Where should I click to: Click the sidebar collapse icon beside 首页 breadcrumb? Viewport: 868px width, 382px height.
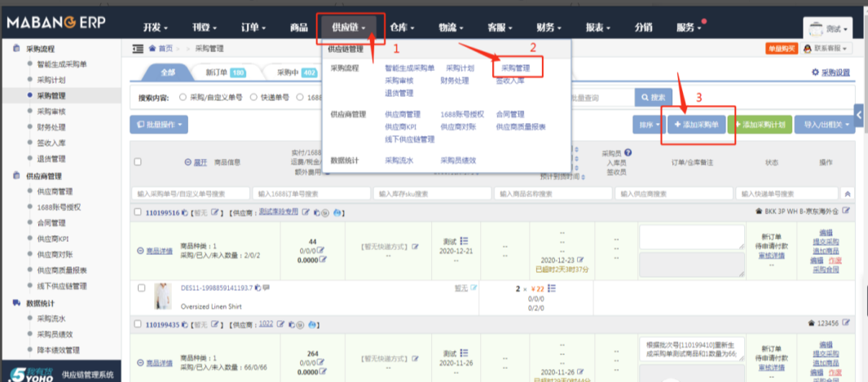[138, 49]
